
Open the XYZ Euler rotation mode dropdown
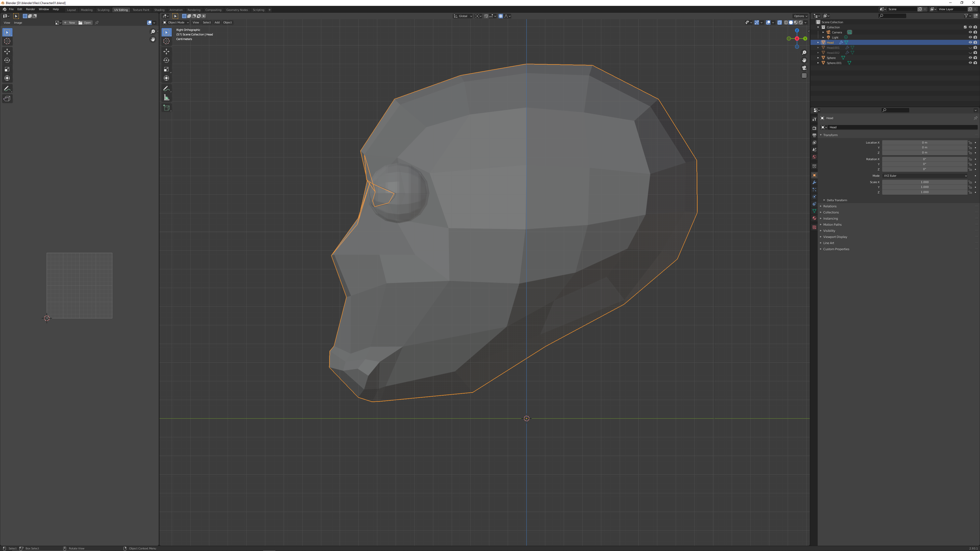(925, 176)
